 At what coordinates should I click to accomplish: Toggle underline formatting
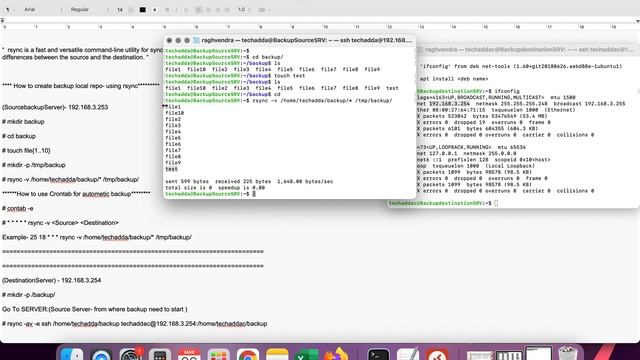click(x=186, y=9)
